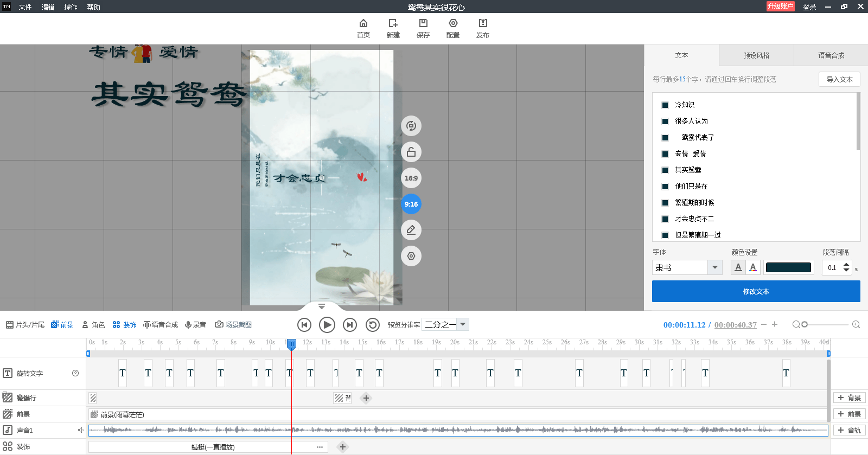This screenshot has width=868, height=455.
Task: Mute the 声音1 track speaker icon
Action: (x=80, y=430)
